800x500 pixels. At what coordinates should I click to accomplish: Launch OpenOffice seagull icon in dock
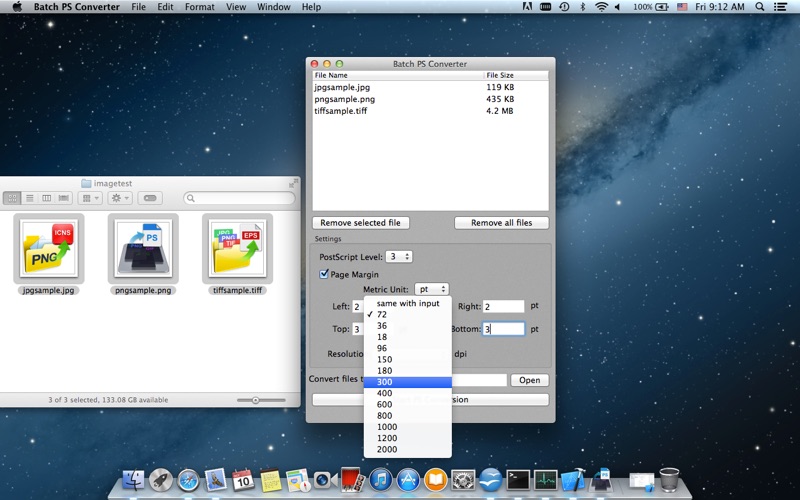coord(491,480)
